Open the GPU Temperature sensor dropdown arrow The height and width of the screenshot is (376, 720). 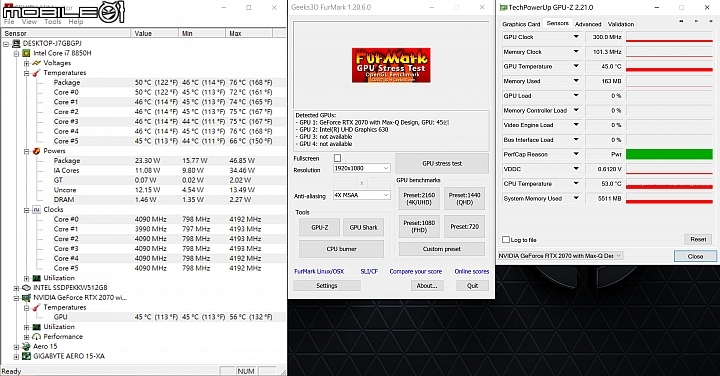576,66
